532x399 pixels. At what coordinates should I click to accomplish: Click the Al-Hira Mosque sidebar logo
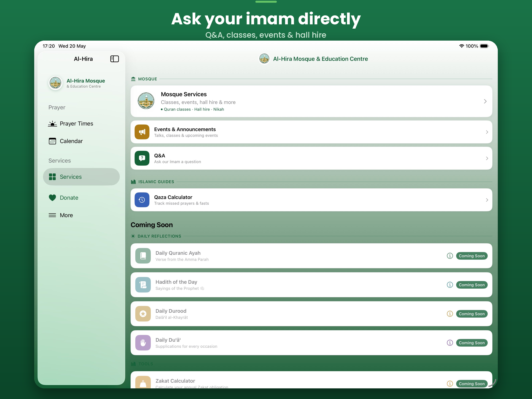coord(55,83)
